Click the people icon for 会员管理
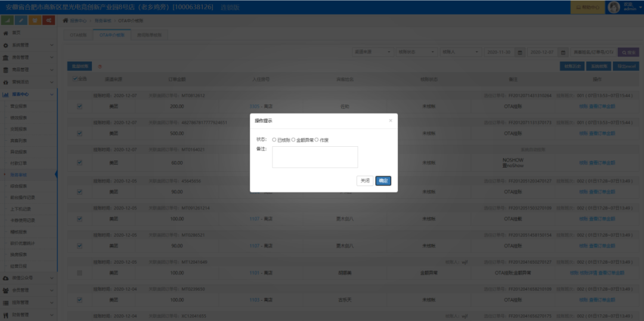The image size is (644, 321). click(5, 290)
